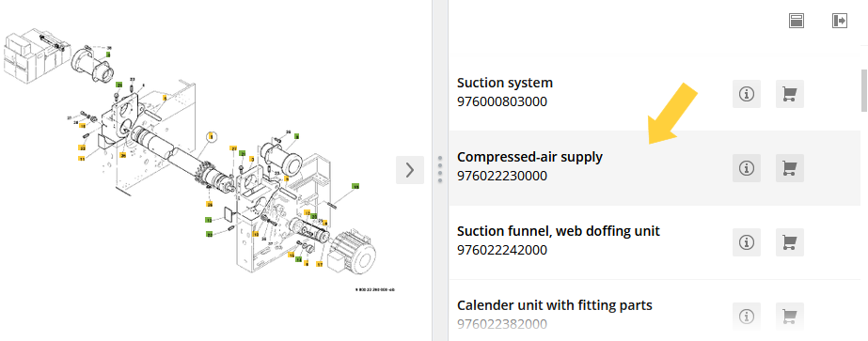This screenshot has width=868, height=341.
Task: Select the green standalone part label on the right of the drawing
Action: coord(356,187)
